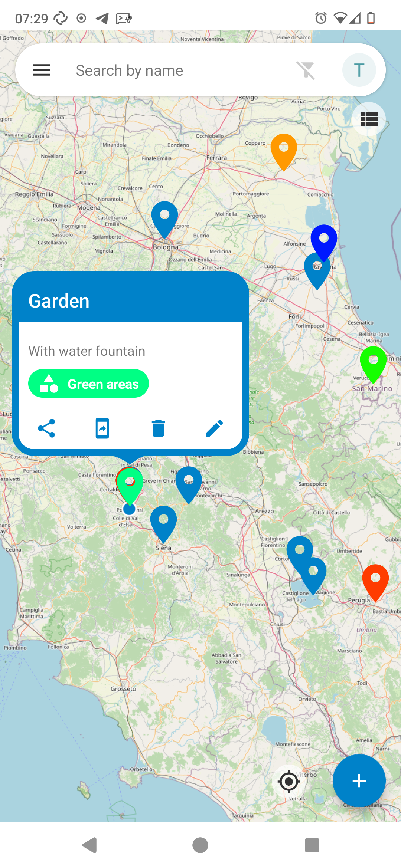Switch to list view
The height and width of the screenshot is (868, 401).
(369, 119)
